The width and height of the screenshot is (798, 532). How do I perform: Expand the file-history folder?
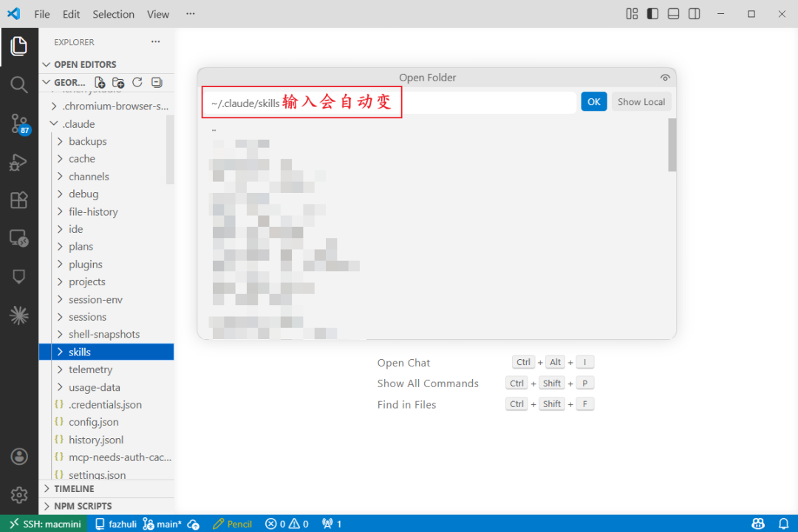coord(106,212)
